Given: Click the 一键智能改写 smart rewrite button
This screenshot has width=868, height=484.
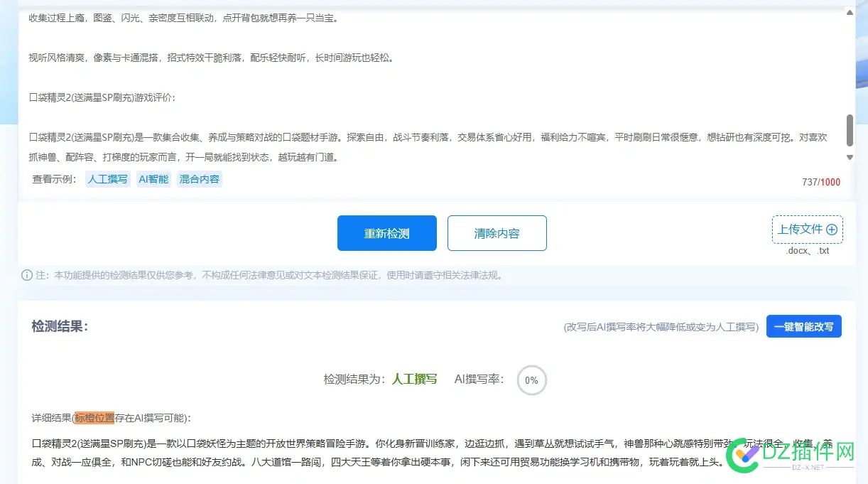Looking at the screenshot, I should [803, 326].
